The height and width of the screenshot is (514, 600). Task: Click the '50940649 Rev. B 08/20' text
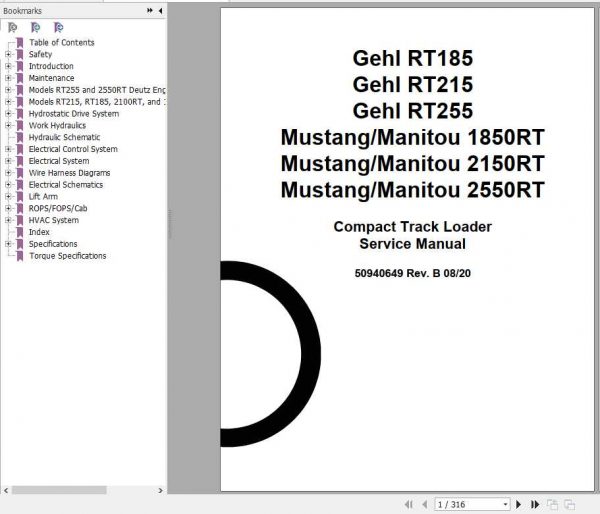pos(412,273)
